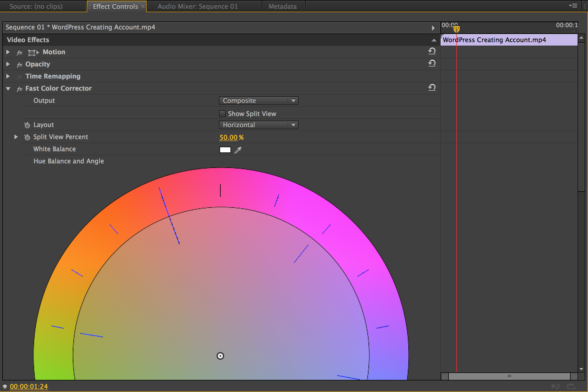The height and width of the screenshot is (392, 588).
Task: Reset the Opacity effect
Action: tap(432, 64)
